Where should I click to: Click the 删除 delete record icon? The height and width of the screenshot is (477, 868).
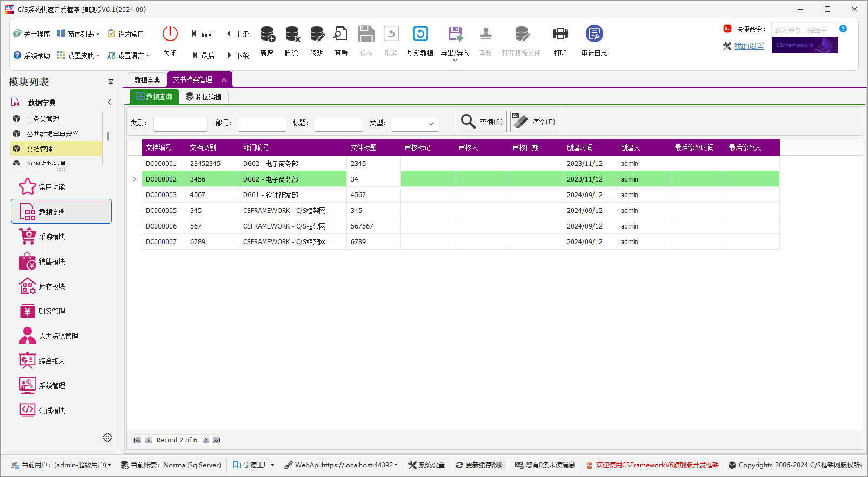click(292, 34)
